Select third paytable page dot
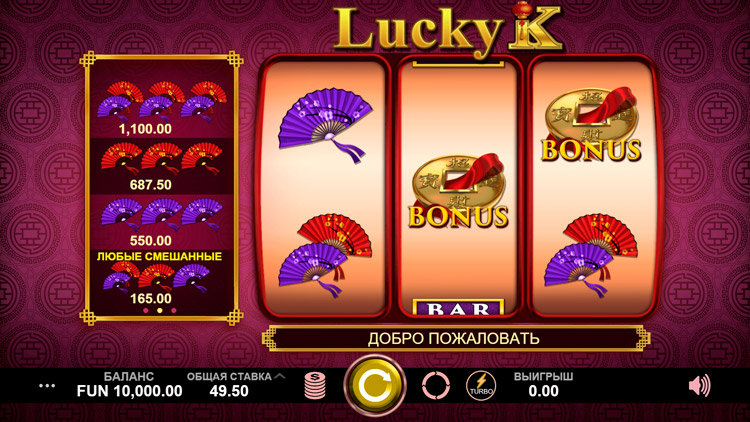 [x=174, y=311]
